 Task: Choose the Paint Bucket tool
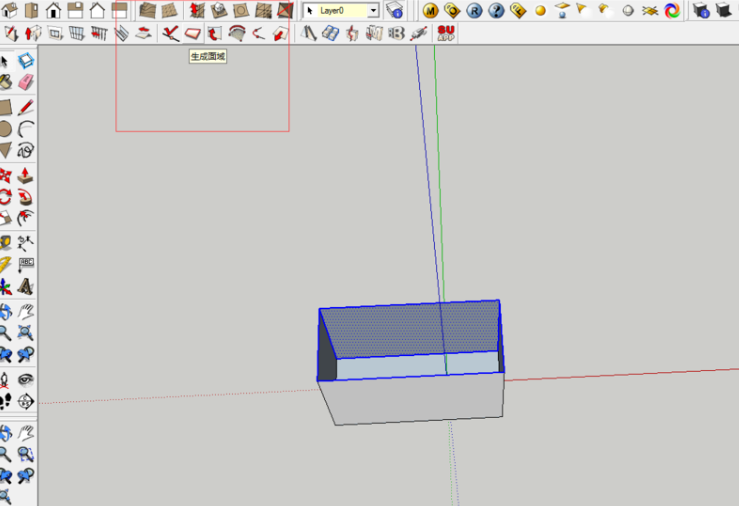coord(5,82)
